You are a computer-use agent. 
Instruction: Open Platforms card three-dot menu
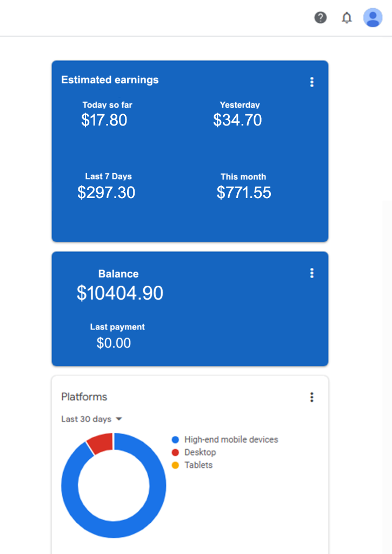311,398
